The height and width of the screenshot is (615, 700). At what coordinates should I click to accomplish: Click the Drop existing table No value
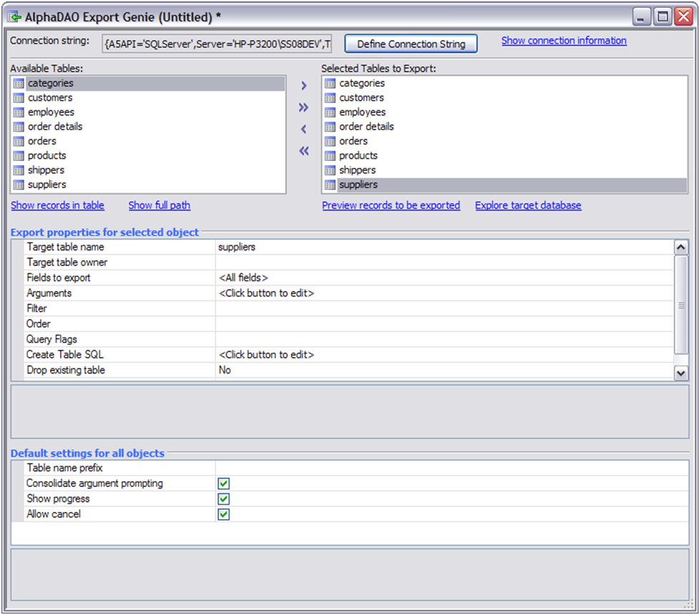click(x=445, y=370)
